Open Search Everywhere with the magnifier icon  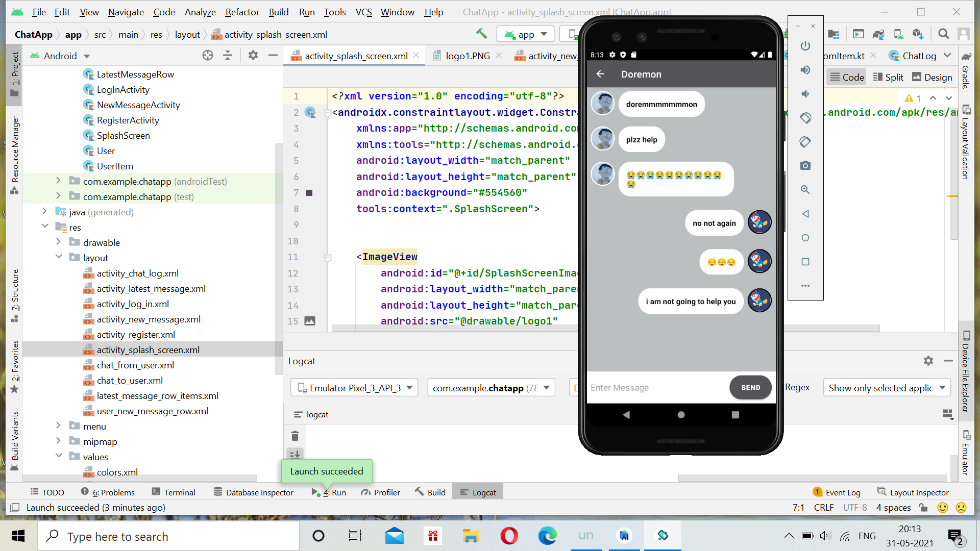click(x=943, y=34)
